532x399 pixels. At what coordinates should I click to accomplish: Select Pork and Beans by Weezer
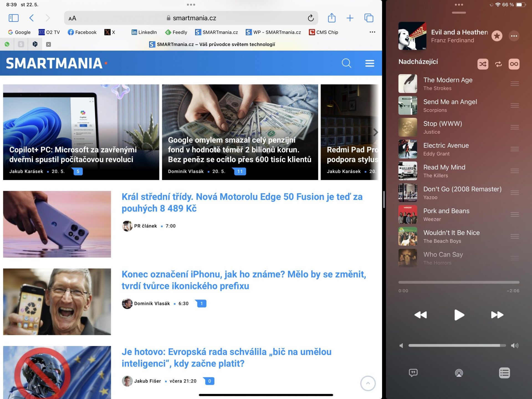[x=459, y=215]
